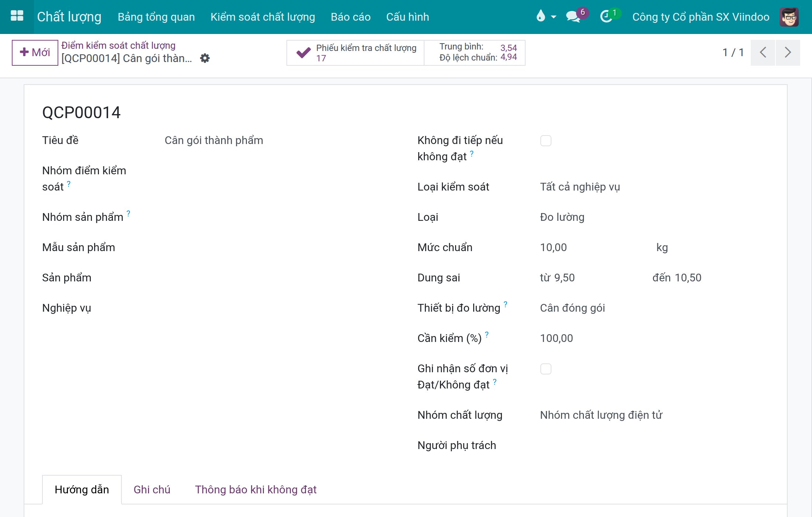
Task: Open help tooltip for Thiết bị đo lường
Action: 506,304
